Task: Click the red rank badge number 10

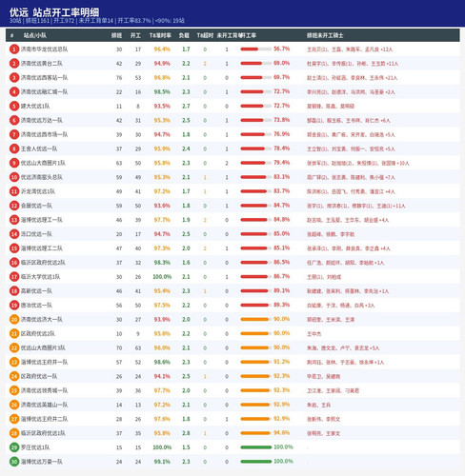Action: (x=14, y=177)
